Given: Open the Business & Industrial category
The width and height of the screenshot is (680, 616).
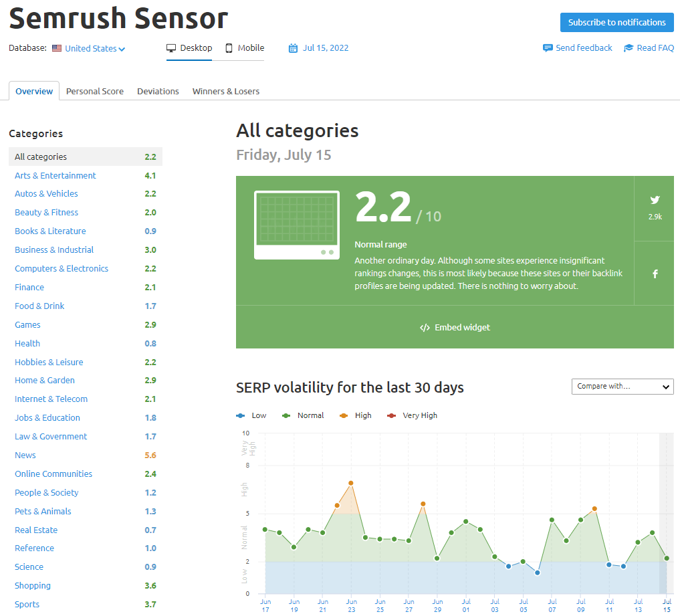Looking at the screenshot, I should pyautogui.click(x=54, y=250).
